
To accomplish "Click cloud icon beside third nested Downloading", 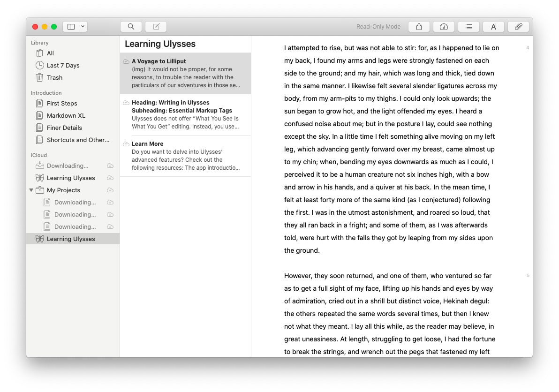I will (x=111, y=226).
